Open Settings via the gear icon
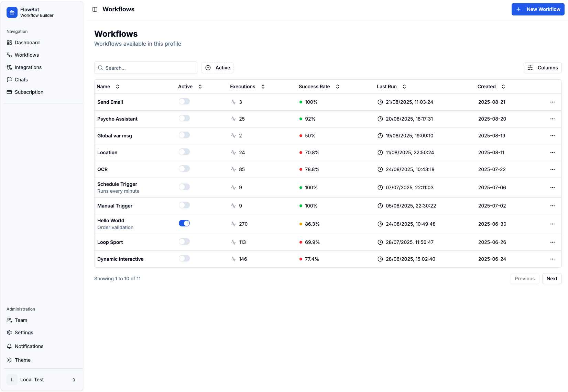Screen dimensions: 568x392 pyautogui.click(x=9, y=333)
